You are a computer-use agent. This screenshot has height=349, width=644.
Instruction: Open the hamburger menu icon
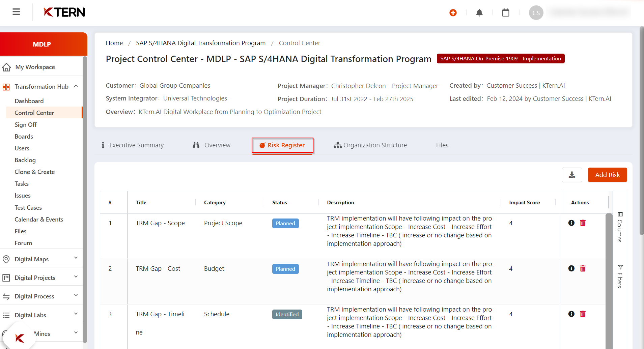click(x=16, y=12)
